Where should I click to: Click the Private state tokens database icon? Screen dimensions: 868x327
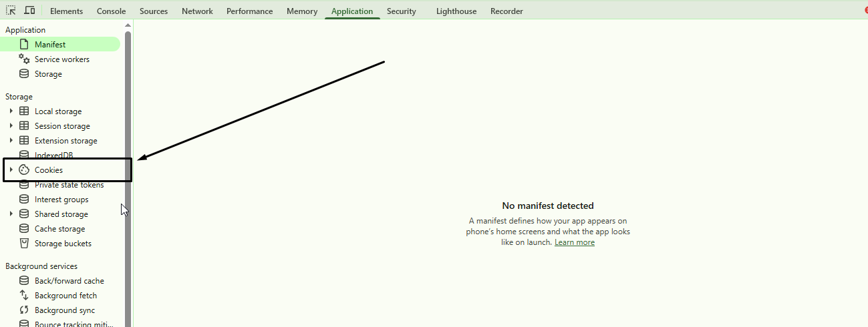point(24,185)
